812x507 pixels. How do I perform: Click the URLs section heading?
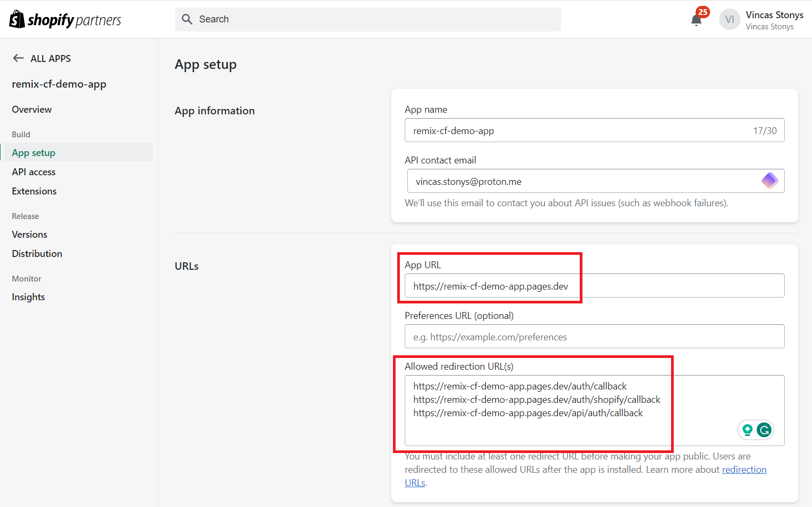tap(186, 266)
